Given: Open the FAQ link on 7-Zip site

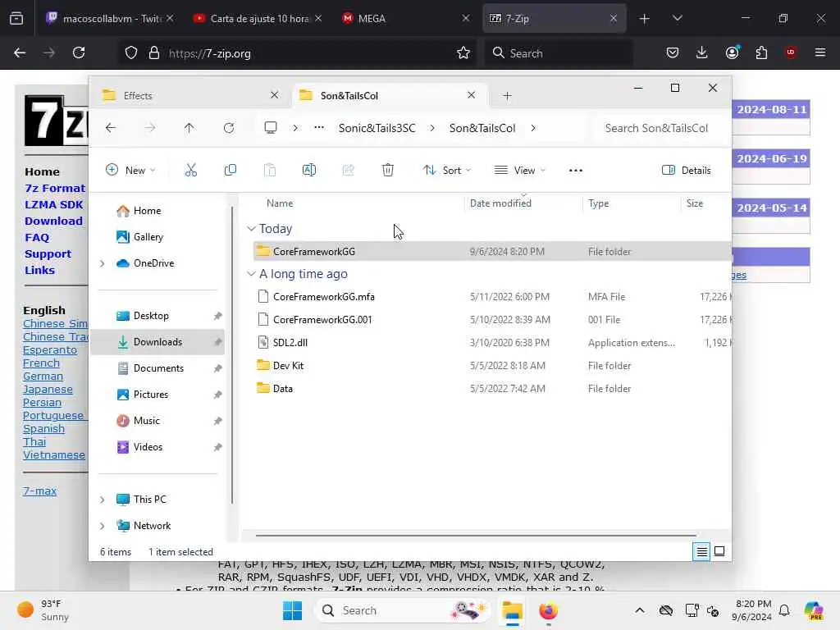Looking at the screenshot, I should click(x=36, y=238).
